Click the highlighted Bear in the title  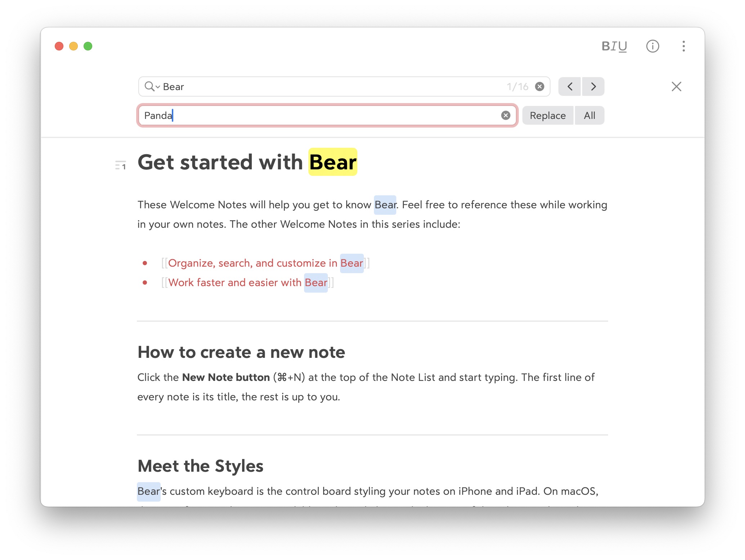tap(333, 162)
